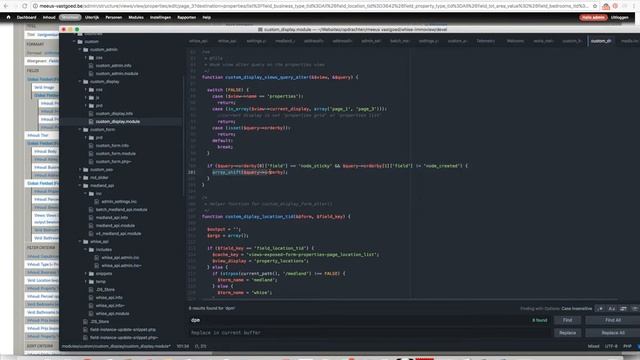Image resolution: width=640 pixels, height=360 pixels.
Task: Click the bookmark star in address bar
Action: pos(595,6)
